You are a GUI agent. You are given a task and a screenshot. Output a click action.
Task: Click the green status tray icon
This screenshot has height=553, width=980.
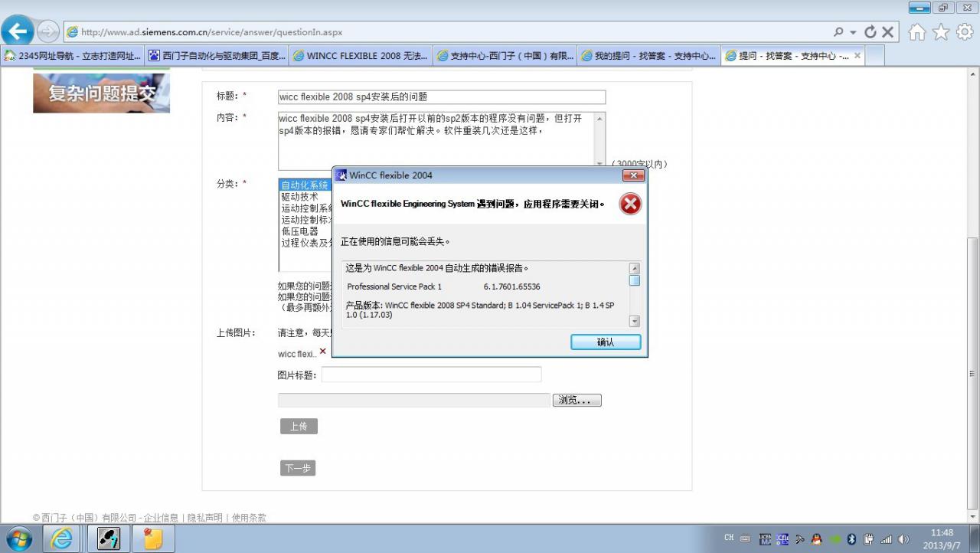[x=835, y=539]
